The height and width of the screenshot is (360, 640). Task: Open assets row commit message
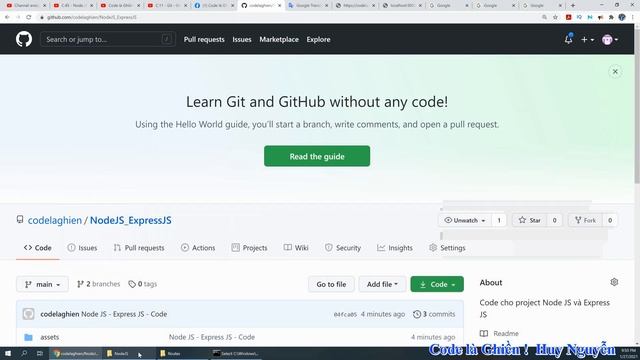point(212,337)
